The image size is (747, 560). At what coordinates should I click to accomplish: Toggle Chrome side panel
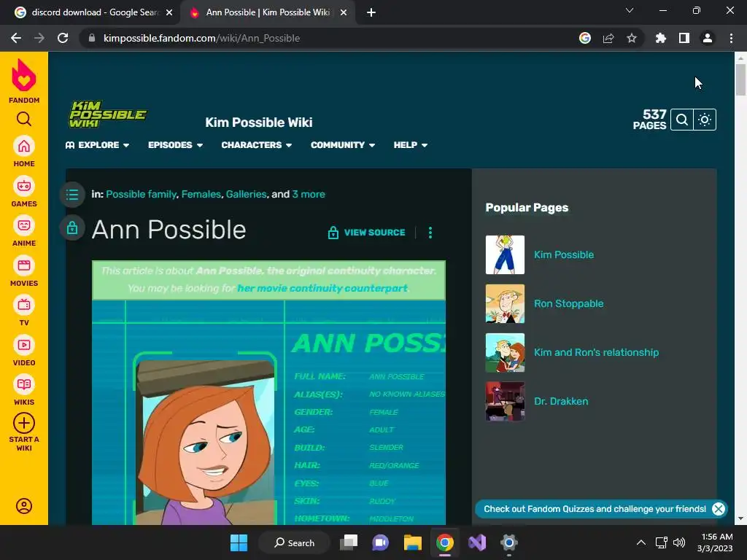click(684, 38)
